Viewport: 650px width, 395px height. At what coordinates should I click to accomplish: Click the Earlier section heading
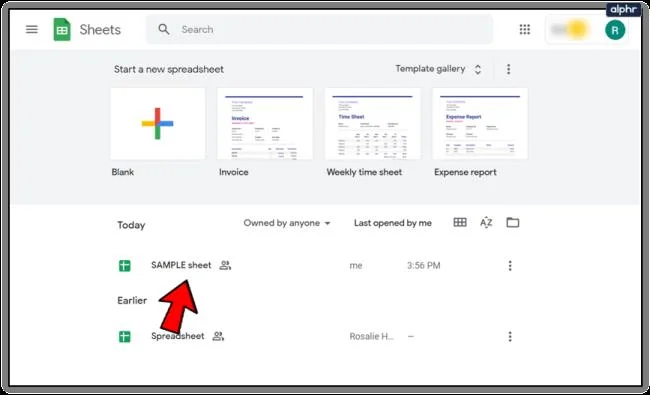pos(132,300)
